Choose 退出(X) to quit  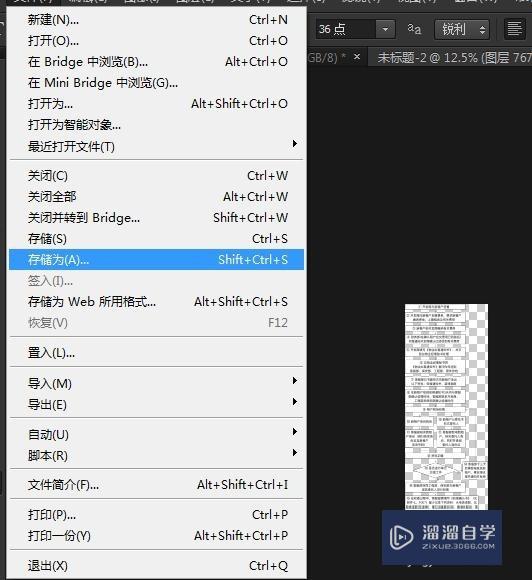156,566
